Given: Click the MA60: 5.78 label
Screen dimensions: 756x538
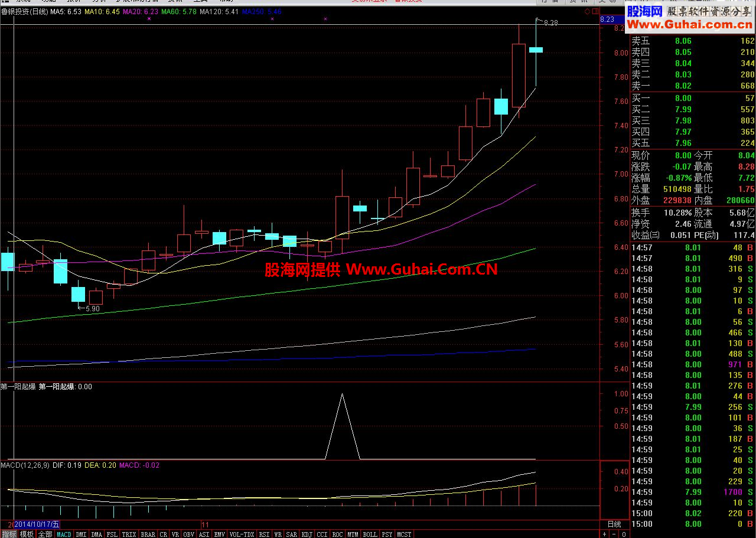Looking at the screenshot, I should (x=179, y=11).
